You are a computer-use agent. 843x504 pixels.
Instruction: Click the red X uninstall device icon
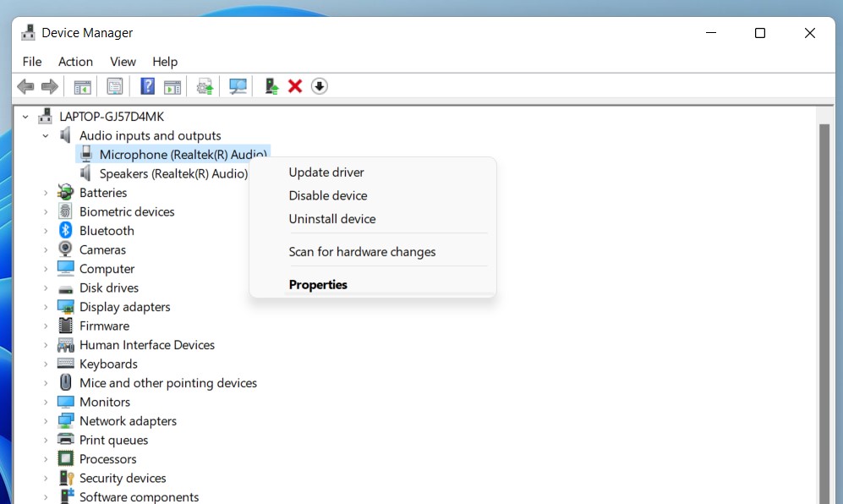[x=295, y=86]
